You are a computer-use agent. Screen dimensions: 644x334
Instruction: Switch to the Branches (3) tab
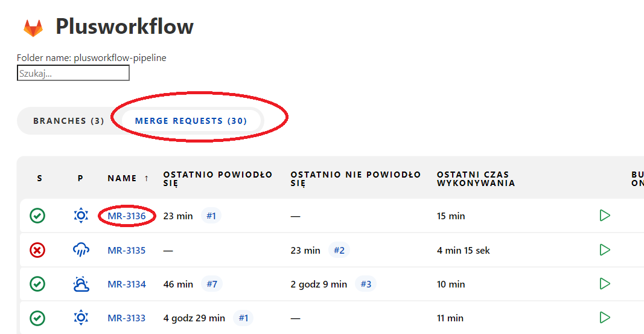[69, 121]
